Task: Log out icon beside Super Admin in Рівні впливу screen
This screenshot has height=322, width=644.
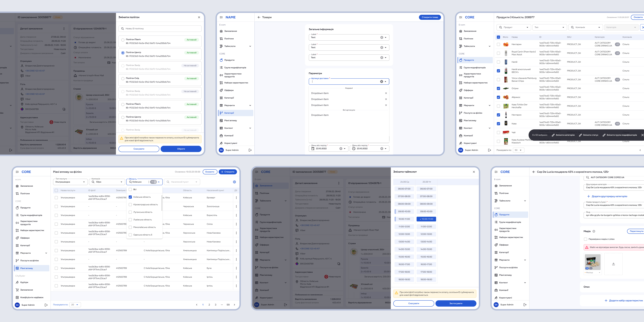Action: click(x=46, y=305)
